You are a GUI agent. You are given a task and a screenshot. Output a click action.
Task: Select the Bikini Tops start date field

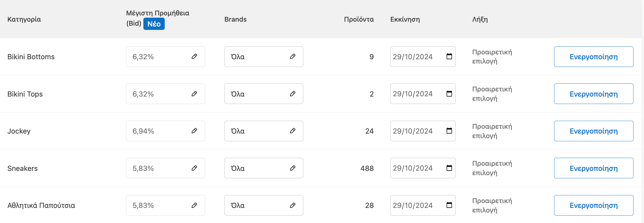tap(423, 94)
